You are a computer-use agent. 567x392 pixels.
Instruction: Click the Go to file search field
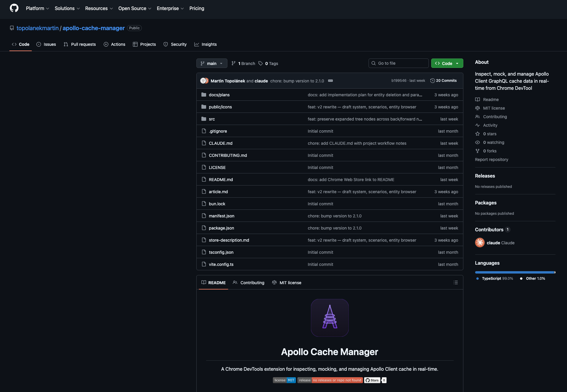[399, 63]
